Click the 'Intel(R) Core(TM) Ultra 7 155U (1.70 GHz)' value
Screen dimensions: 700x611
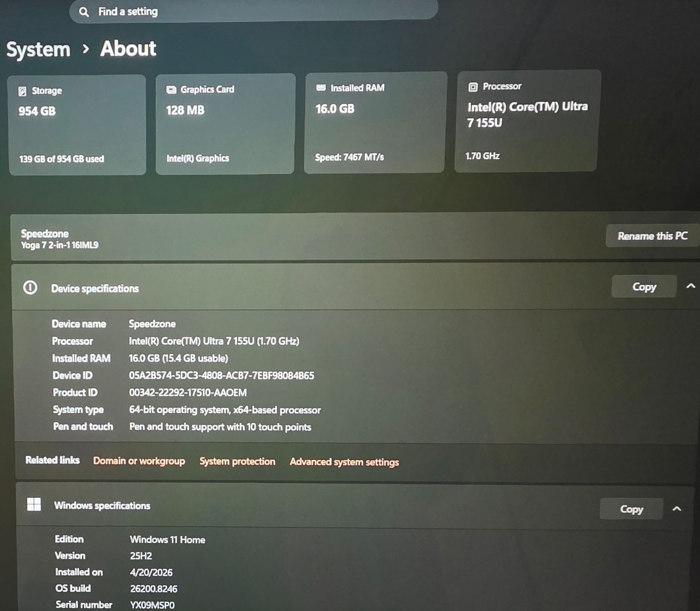click(214, 341)
